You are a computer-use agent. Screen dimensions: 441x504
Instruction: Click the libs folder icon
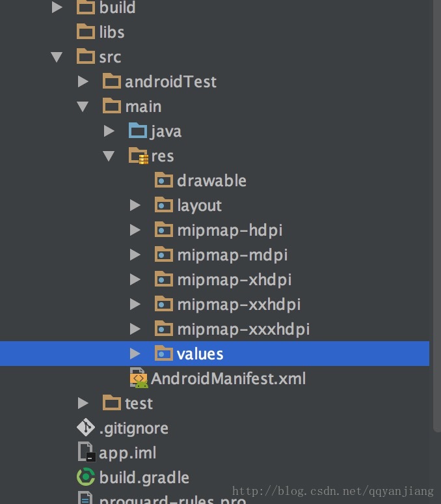click(x=86, y=31)
